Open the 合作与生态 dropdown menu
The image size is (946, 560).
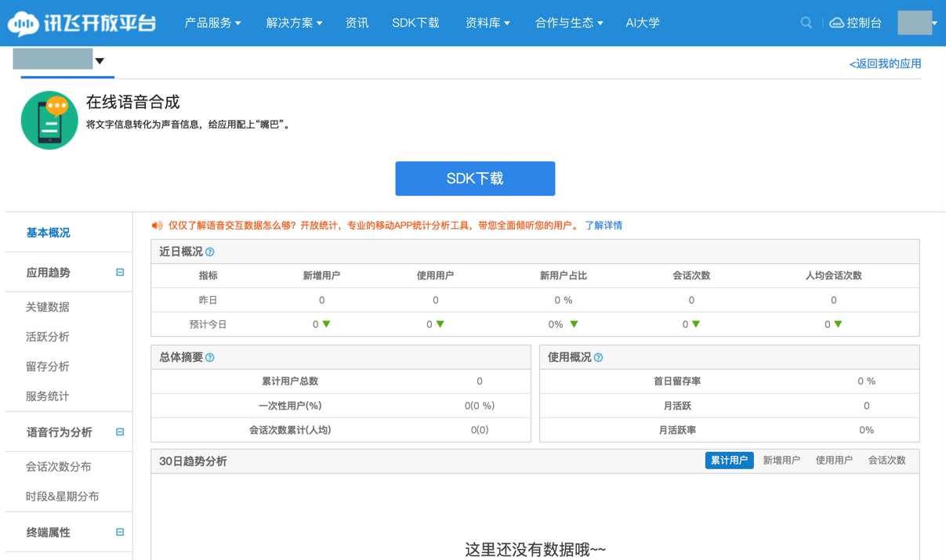point(569,23)
